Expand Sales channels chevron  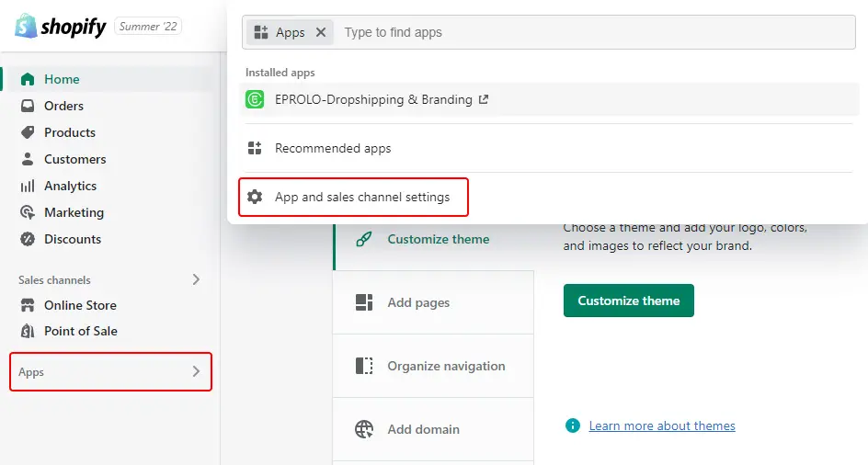tap(196, 279)
